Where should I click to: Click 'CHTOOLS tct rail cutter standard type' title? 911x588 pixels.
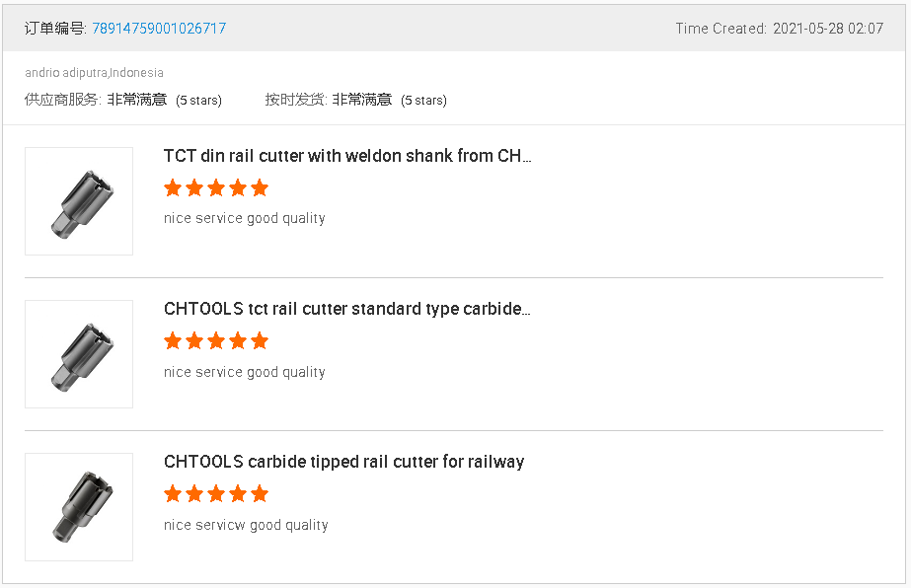pyautogui.click(x=347, y=309)
